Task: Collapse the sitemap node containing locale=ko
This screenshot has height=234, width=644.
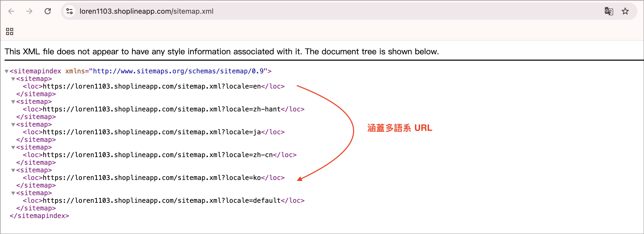Action: coord(13,171)
